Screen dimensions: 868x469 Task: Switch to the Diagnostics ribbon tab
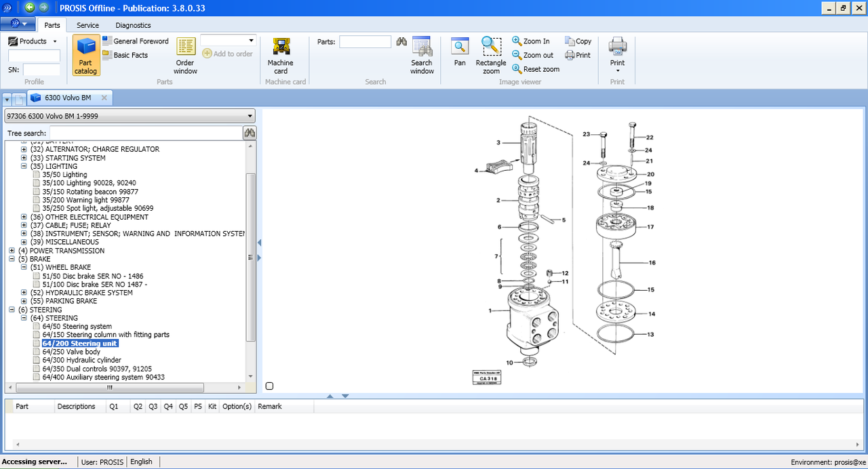pyautogui.click(x=133, y=25)
